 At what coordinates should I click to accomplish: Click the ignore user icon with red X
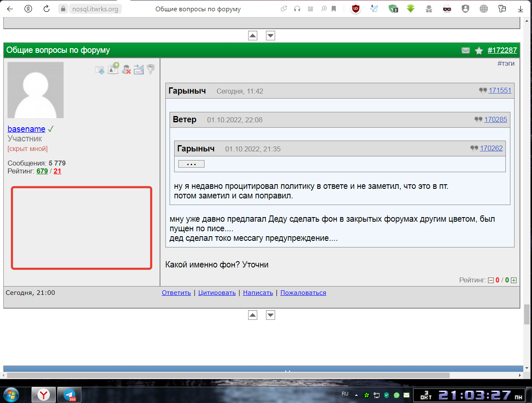tap(126, 69)
